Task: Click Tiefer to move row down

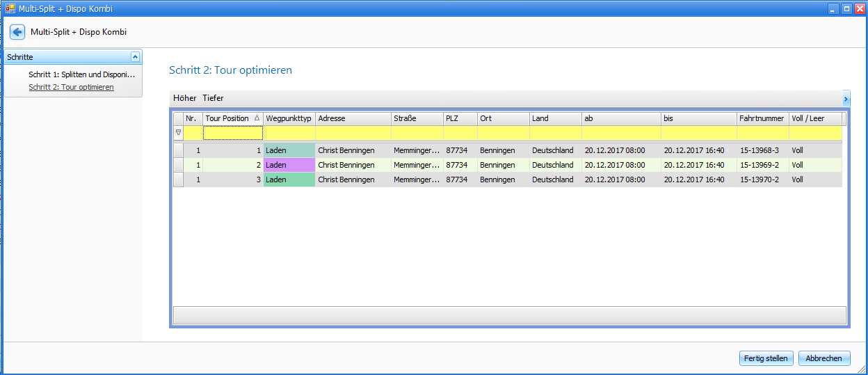Action: (x=213, y=98)
